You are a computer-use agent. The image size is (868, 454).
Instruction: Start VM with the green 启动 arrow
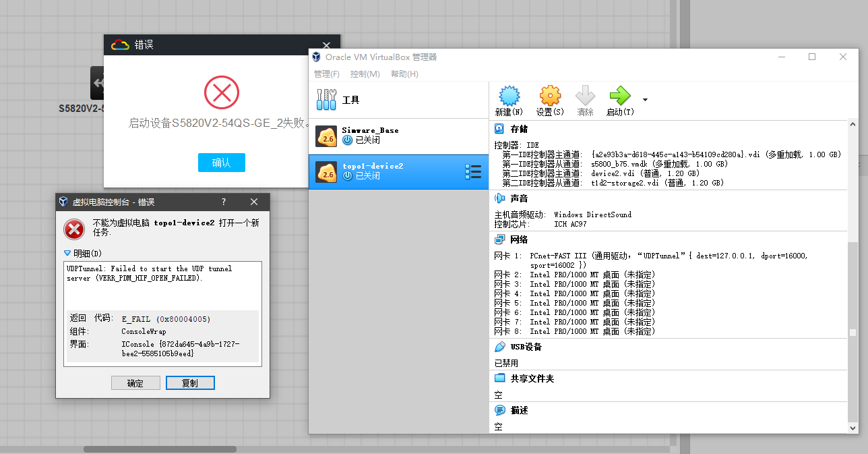(x=619, y=96)
